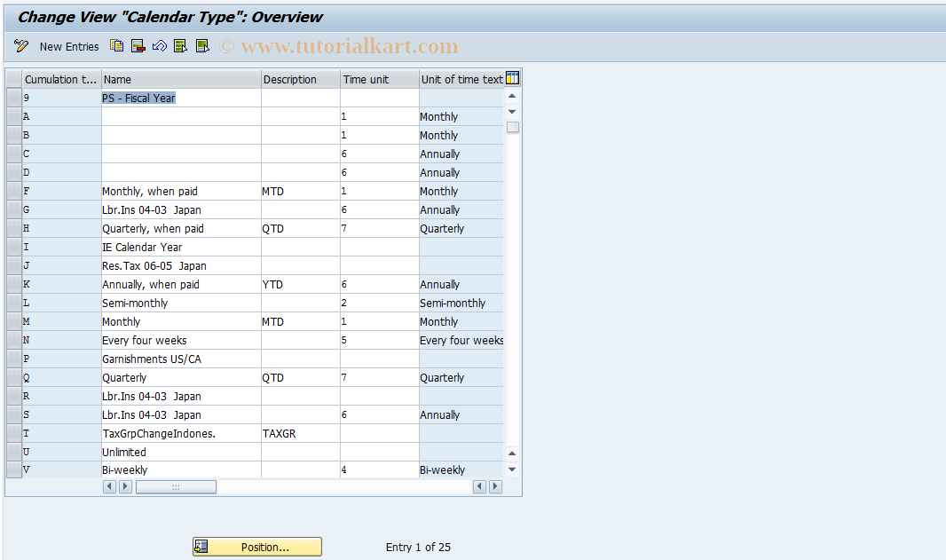Click Unit of time text column header
Screen dimensions: 946x560
click(461, 79)
